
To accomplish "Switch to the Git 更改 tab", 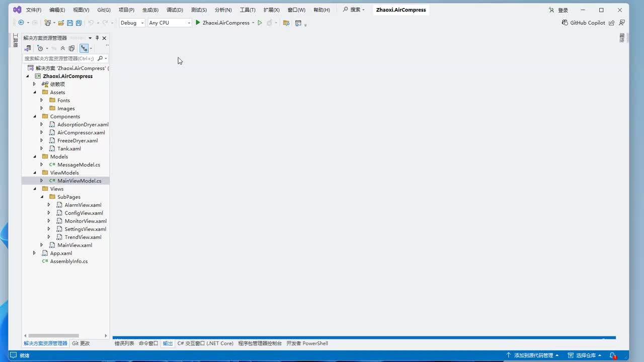I will click(81, 343).
